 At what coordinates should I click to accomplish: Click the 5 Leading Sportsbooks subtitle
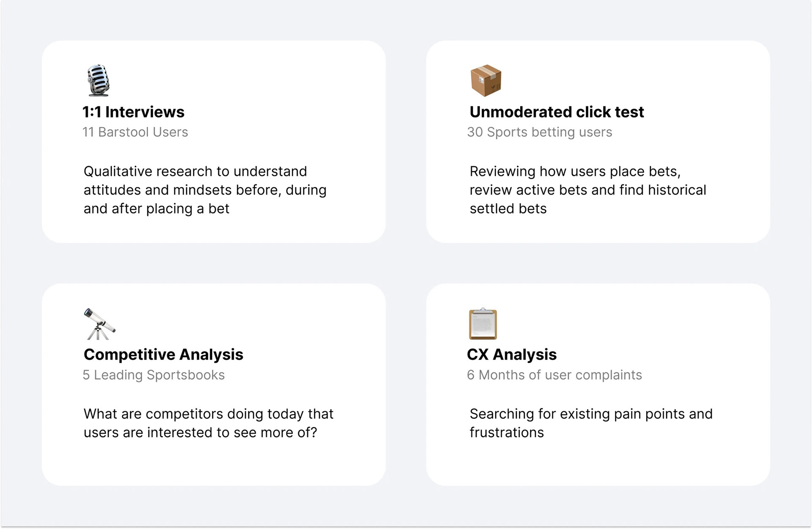(154, 375)
